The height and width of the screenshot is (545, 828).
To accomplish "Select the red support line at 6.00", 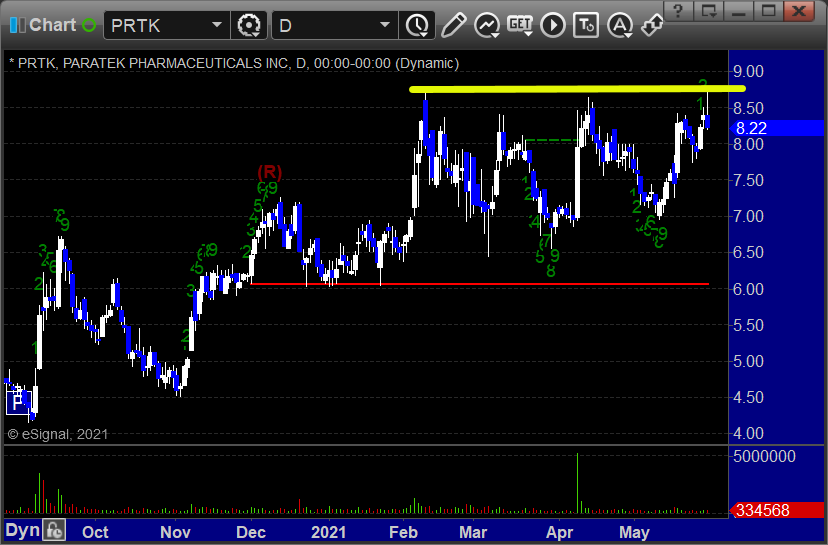I will pos(479,284).
